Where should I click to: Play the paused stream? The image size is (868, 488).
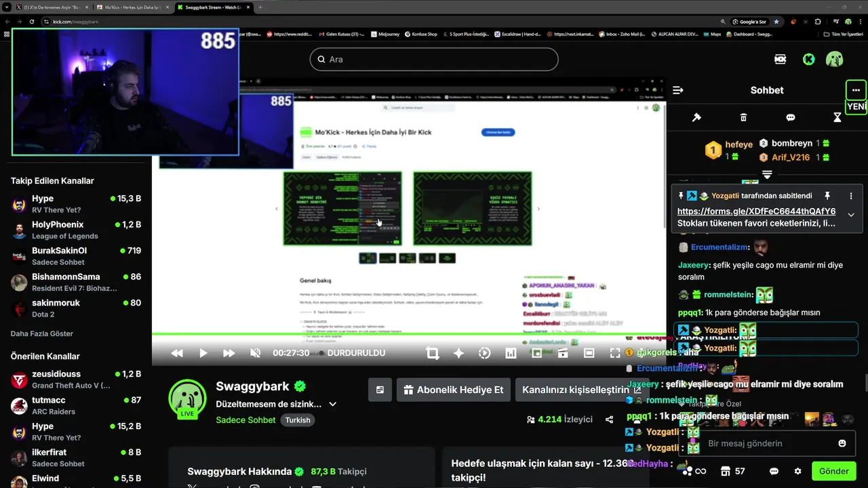[203, 353]
